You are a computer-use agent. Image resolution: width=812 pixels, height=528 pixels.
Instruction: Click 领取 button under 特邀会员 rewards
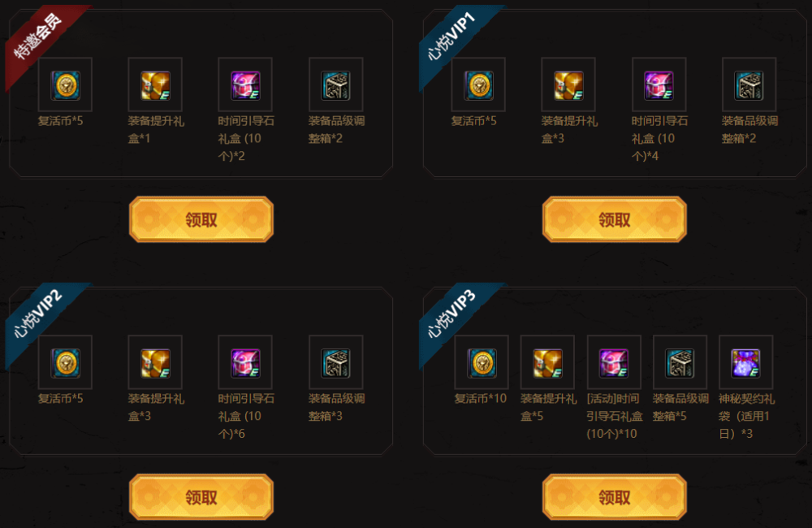pos(201,219)
